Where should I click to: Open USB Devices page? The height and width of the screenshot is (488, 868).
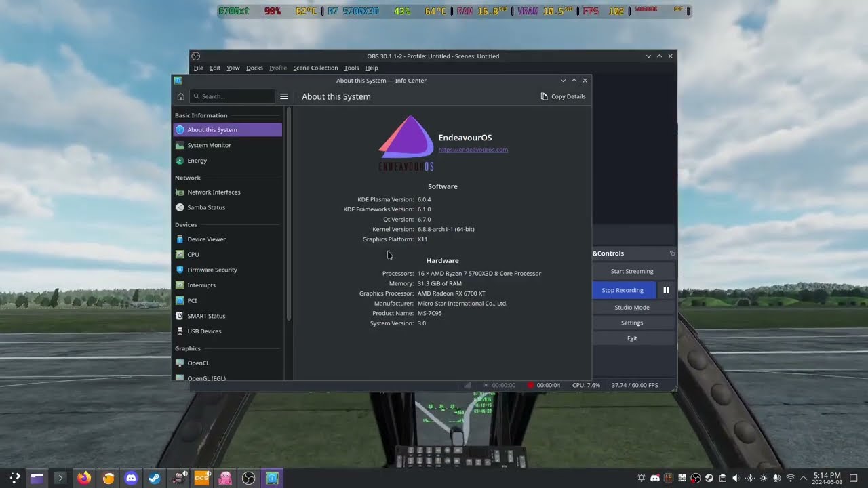coord(228,331)
